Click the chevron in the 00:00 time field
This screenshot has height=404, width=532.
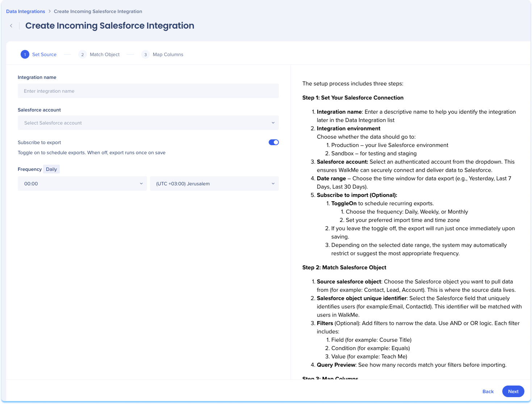tap(141, 184)
